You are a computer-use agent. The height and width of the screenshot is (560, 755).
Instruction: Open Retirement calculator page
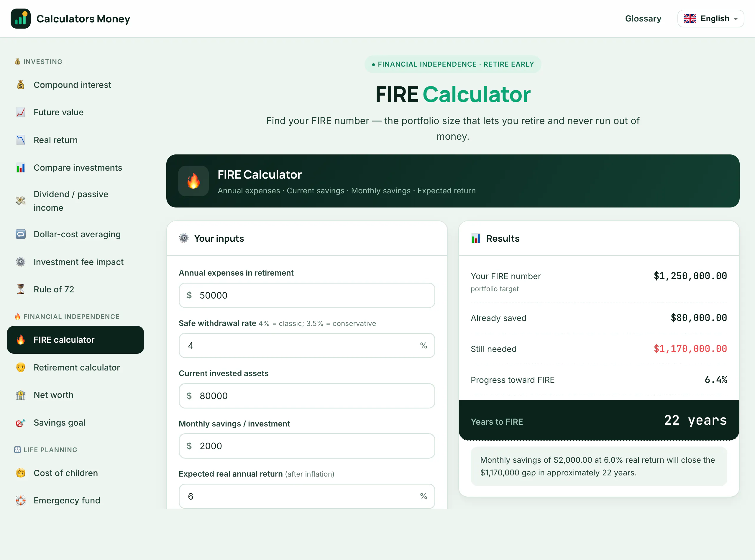pos(75,368)
